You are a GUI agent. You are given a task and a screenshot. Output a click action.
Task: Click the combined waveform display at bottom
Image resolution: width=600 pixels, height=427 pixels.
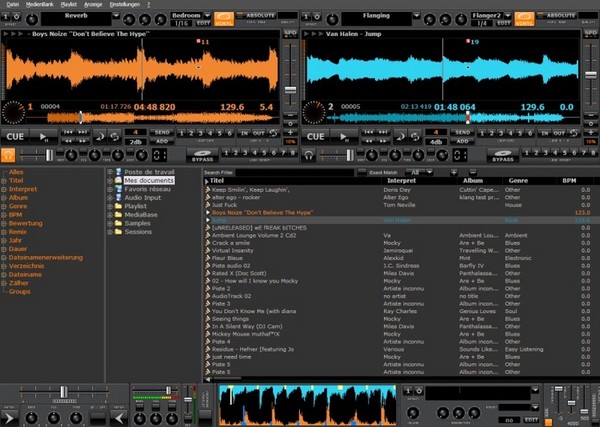307,405
